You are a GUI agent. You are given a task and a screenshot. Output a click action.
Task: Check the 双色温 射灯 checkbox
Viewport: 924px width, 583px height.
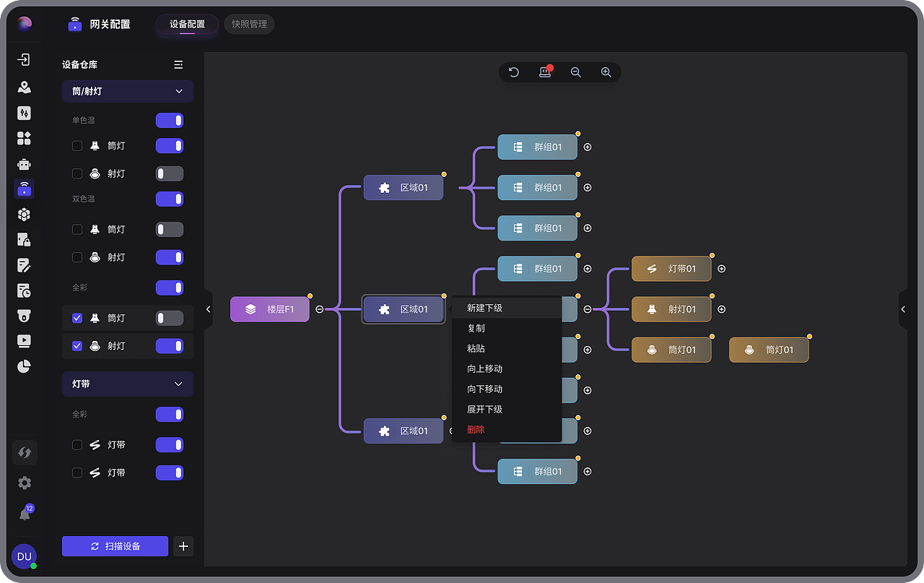[77, 257]
